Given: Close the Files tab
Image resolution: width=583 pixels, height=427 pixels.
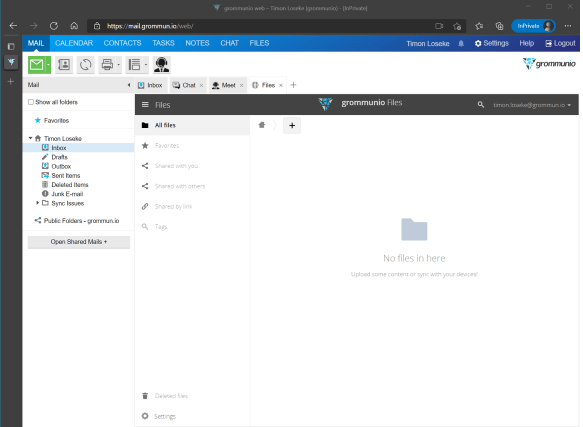Looking at the screenshot, I should (x=281, y=86).
